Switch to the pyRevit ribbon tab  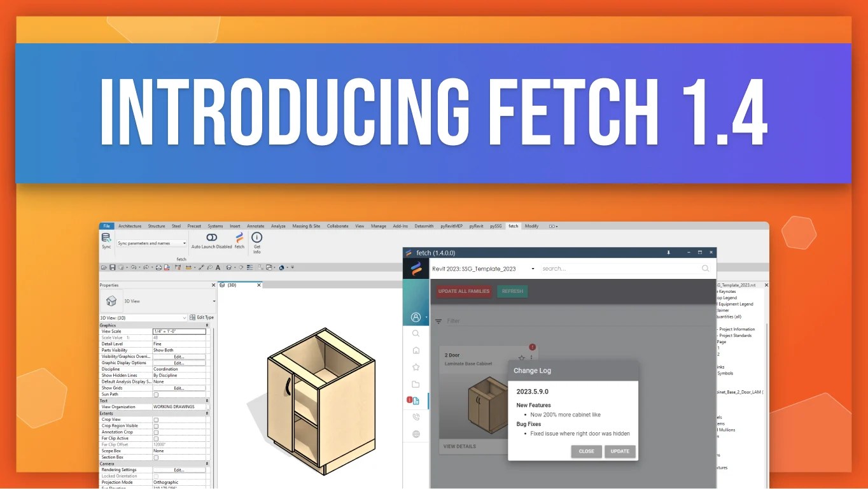pyautogui.click(x=477, y=226)
